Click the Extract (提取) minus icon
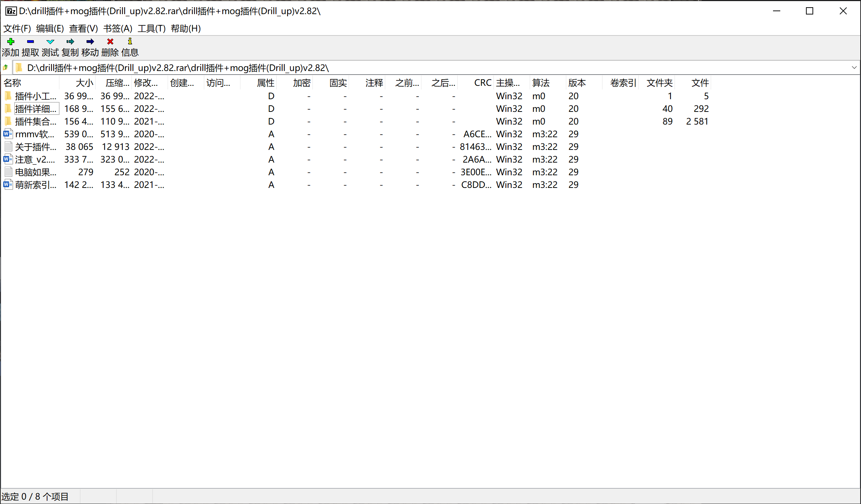 point(30,42)
